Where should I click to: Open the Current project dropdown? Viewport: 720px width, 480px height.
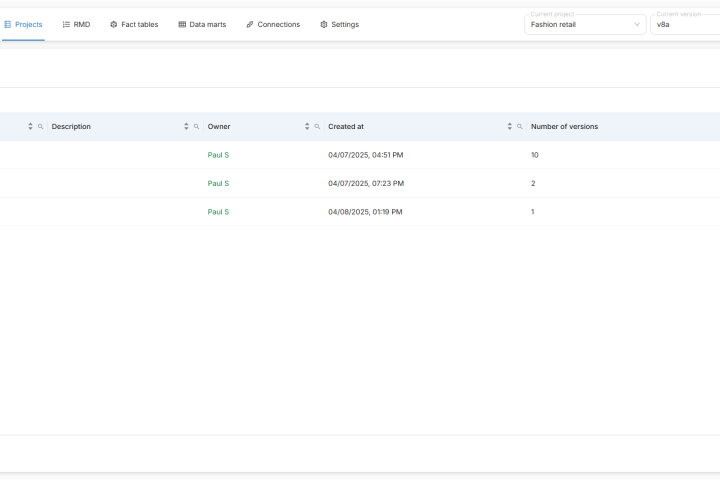pyautogui.click(x=584, y=24)
